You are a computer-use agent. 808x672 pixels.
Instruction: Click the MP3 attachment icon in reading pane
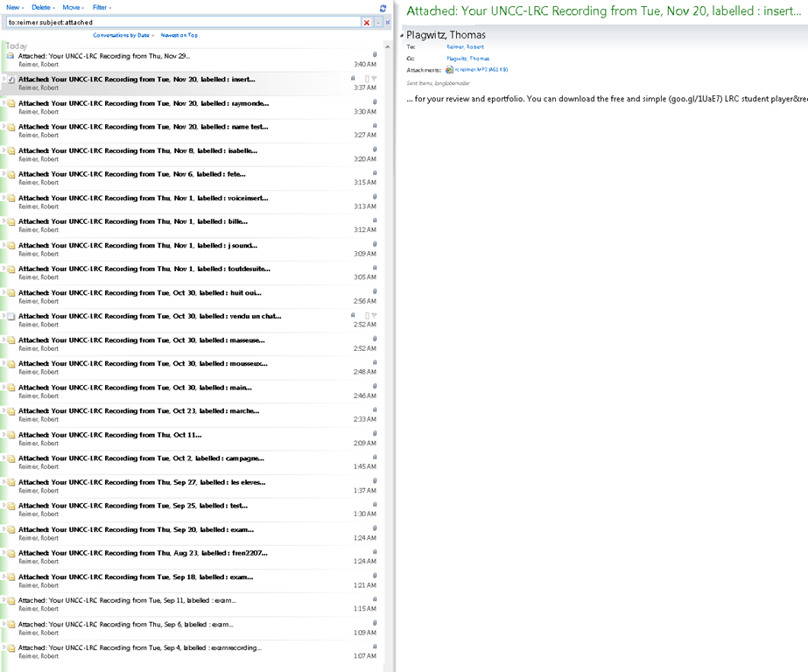(449, 69)
